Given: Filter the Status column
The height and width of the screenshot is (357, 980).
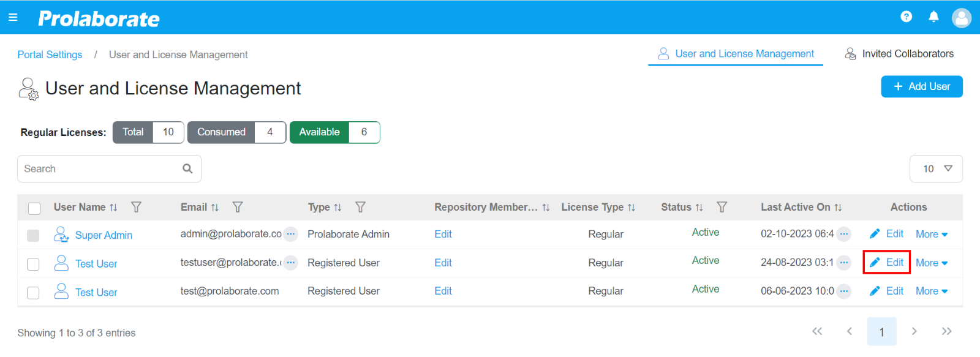Looking at the screenshot, I should (722, 207).
